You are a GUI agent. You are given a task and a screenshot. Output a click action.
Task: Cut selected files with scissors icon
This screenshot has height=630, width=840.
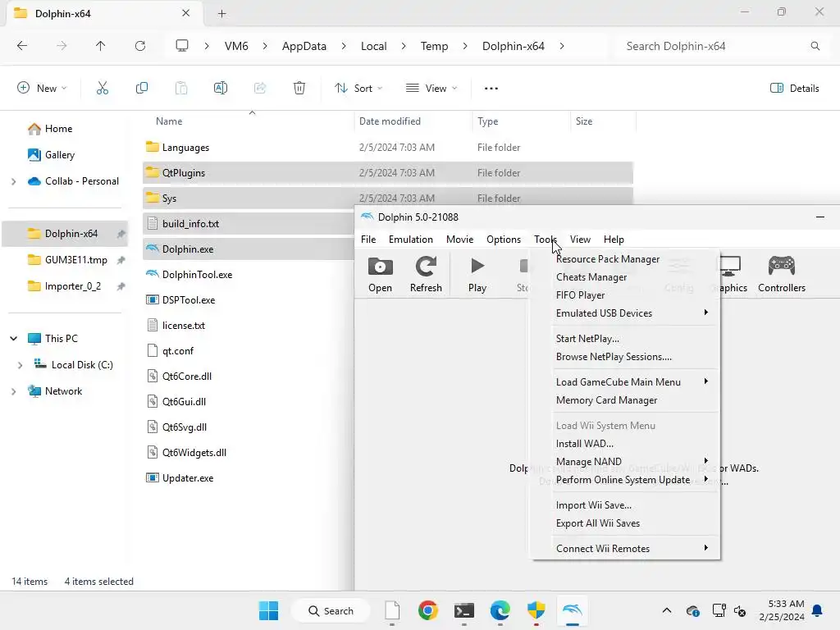(103, 88)
